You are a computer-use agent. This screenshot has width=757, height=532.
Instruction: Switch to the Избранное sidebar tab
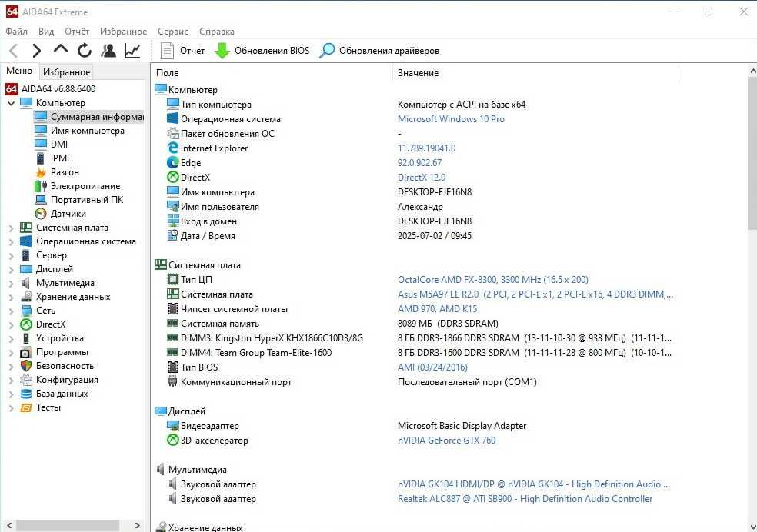(67, 71)
